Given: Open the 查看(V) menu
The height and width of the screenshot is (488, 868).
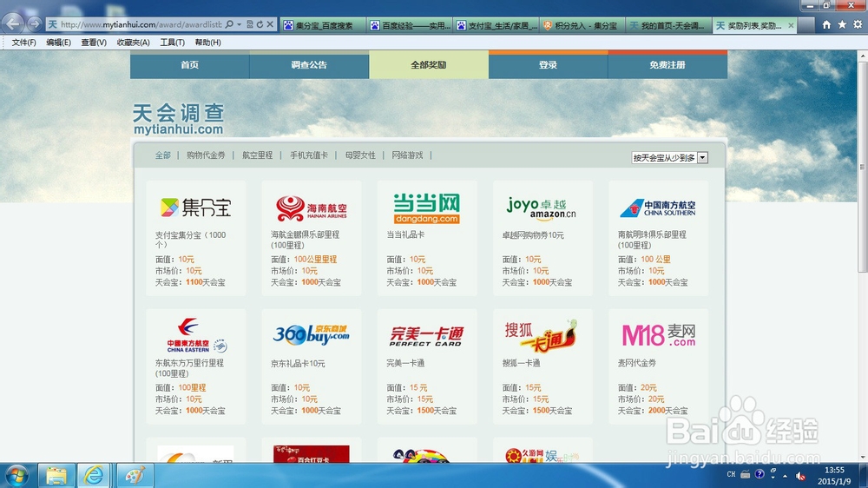Looking at the screenshot, I should pos(94,42).
